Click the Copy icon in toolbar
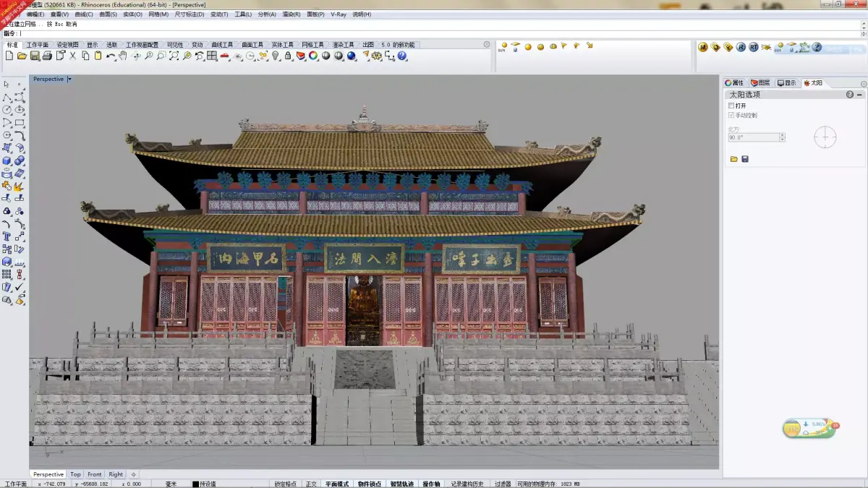868x488 pixels. point(85,56)
